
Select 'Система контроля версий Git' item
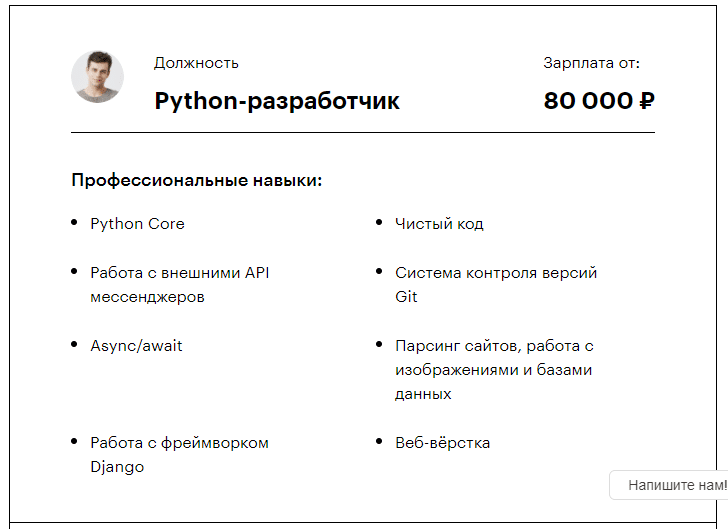[x=496, y=284]
